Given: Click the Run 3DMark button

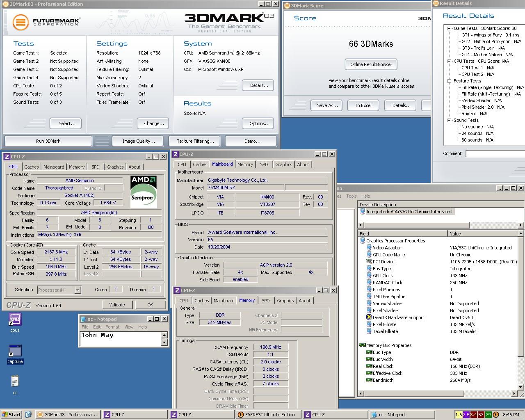Looking at the screenshot, I should (x=48, y=141).
